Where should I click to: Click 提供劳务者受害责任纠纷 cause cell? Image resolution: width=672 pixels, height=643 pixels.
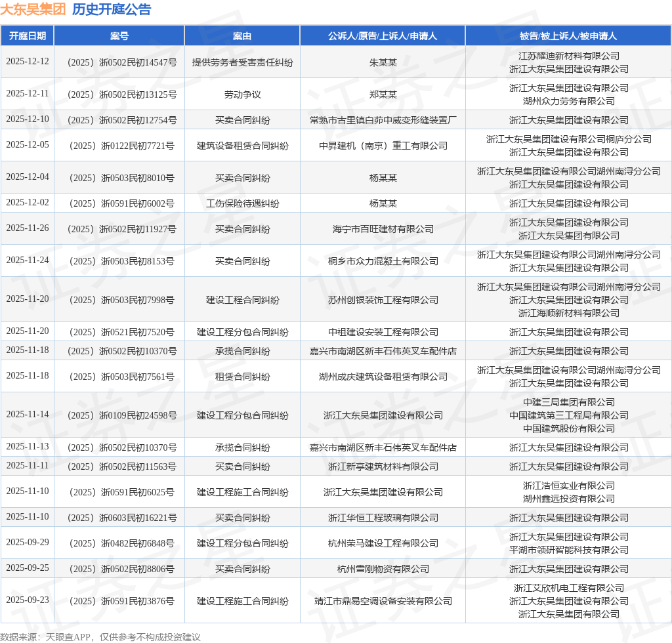242,62
